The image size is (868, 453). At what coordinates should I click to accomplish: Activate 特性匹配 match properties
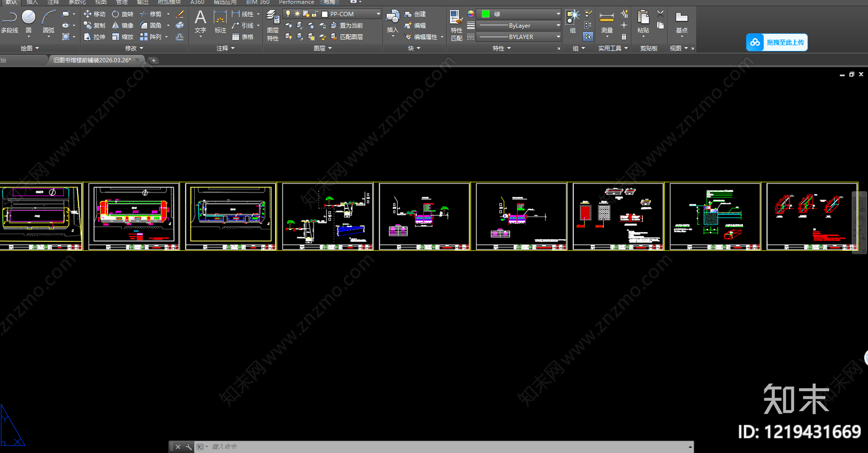pyautogui.click(x=456, y=25)
